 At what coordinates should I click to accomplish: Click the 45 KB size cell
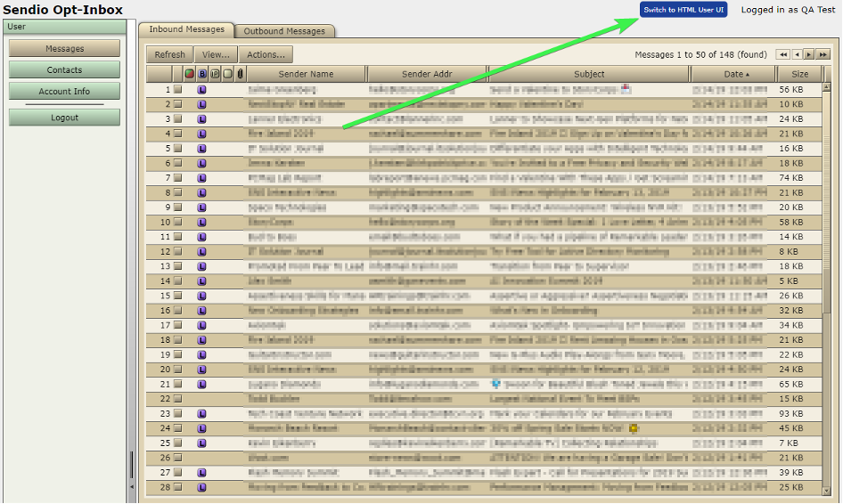click(791, 428)
